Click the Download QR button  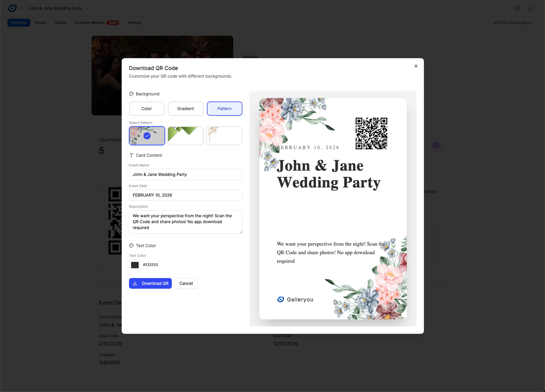click(x=150, y=283)
